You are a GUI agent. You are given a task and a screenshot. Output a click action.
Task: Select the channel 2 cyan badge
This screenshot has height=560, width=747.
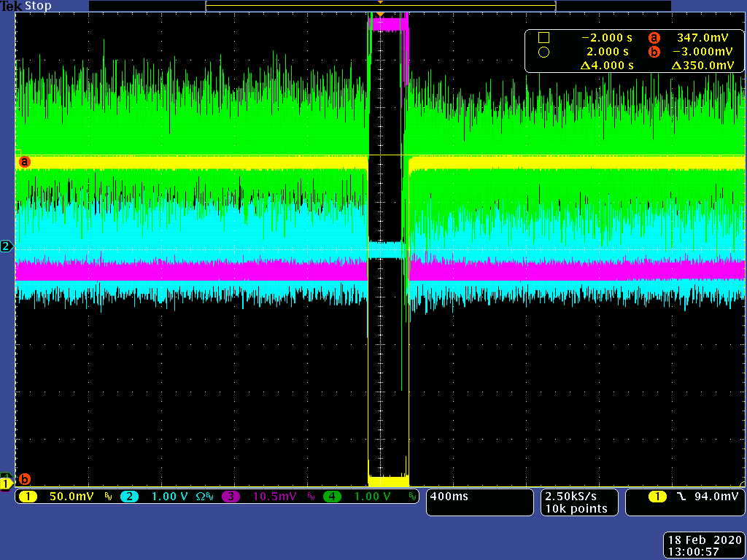coord(129,497)
